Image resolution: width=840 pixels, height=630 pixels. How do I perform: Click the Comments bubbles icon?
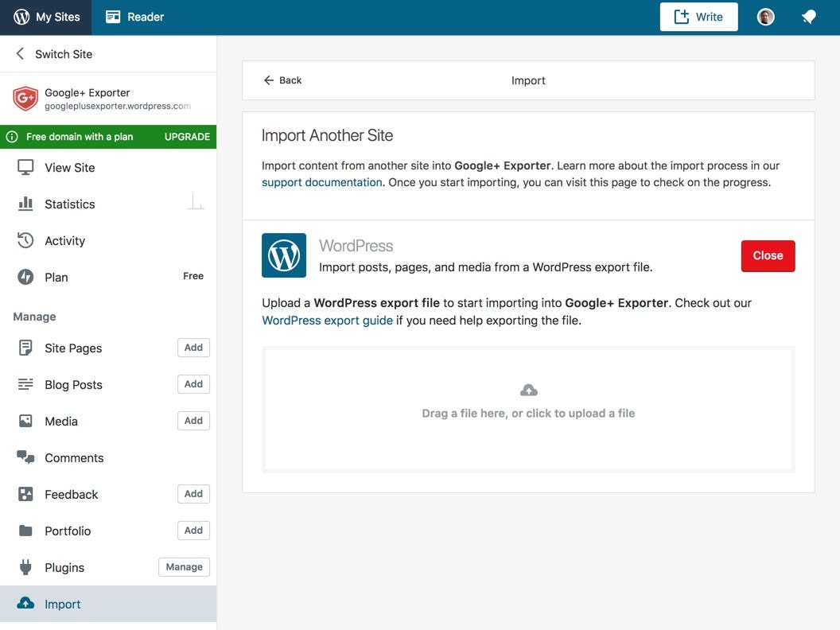(x=25, y=457)
